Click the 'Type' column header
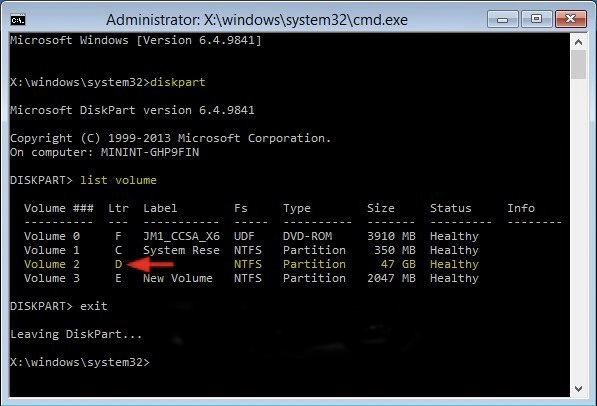The width and height of the screenshot is (597, 406). tap(297, 208)
